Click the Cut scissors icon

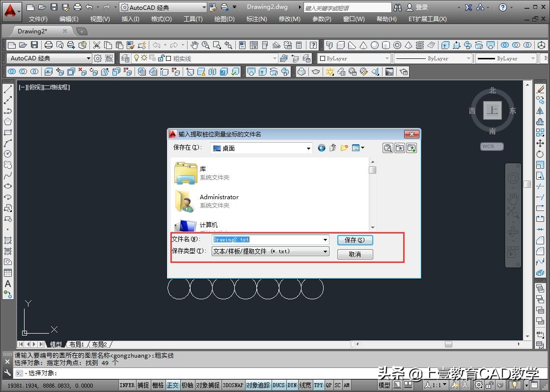point(97,45)
